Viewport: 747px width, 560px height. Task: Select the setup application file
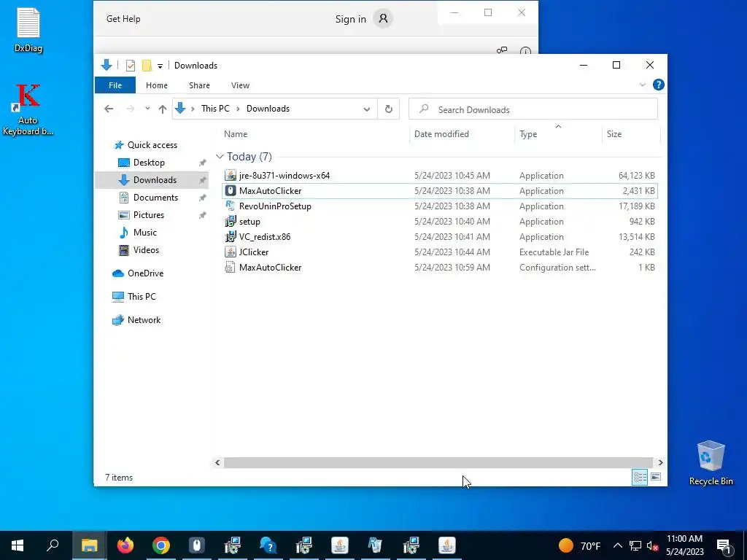[x=249, y=222]
